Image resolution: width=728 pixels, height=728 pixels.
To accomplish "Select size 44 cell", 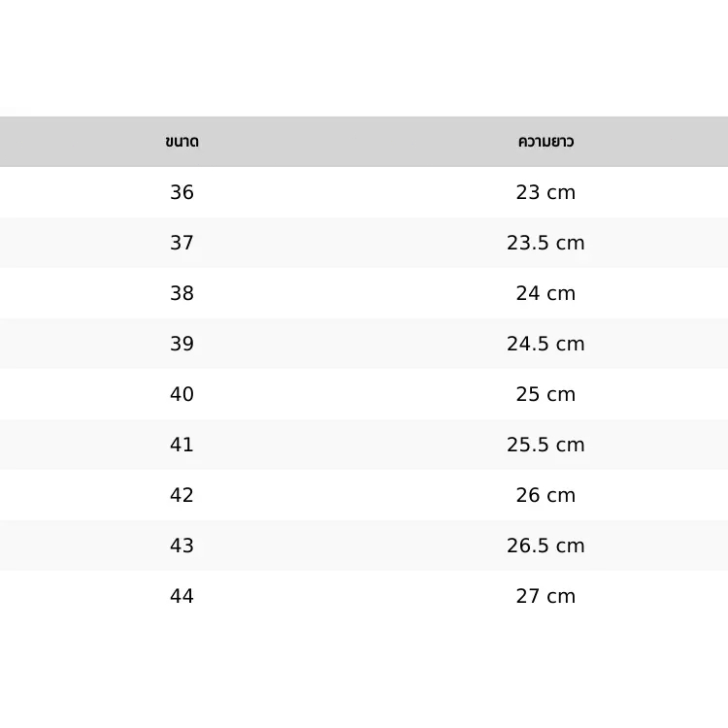I will [182, 596].
